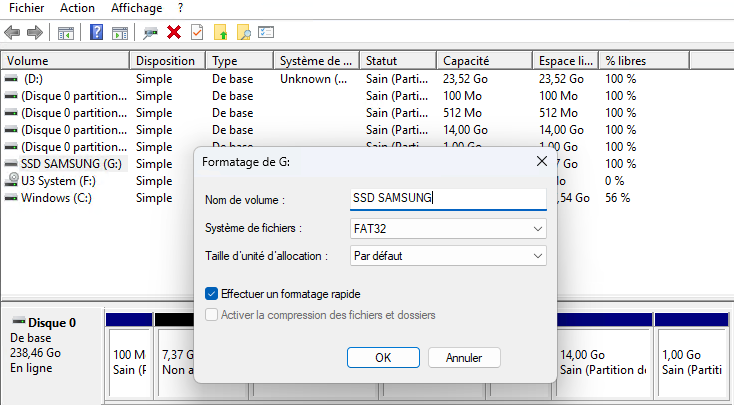This screenshot has width=734, height=405.
Task: Click the Unknown file system cell
Action: click(x=314, y=79)
